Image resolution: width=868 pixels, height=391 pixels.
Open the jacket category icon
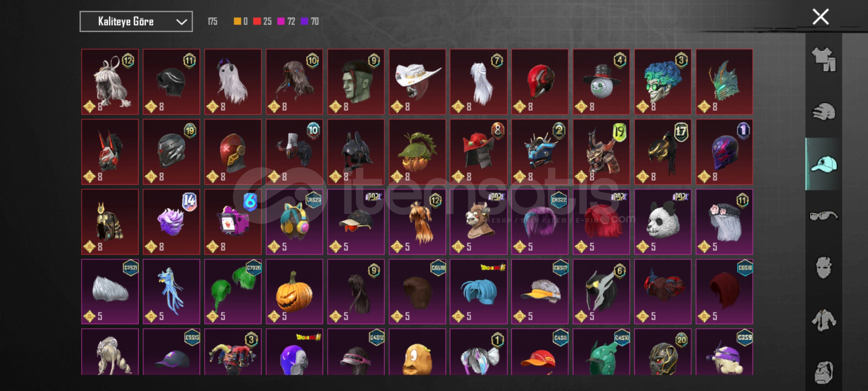(824, 320)
